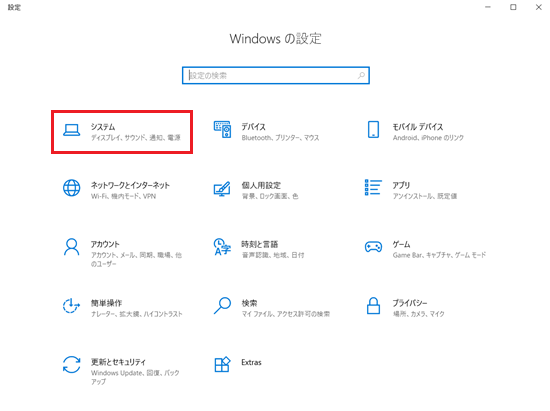This screenshot has width=550, height=411.
Task: Click the 音声認識、地域、日付 description
Action: 273,255
